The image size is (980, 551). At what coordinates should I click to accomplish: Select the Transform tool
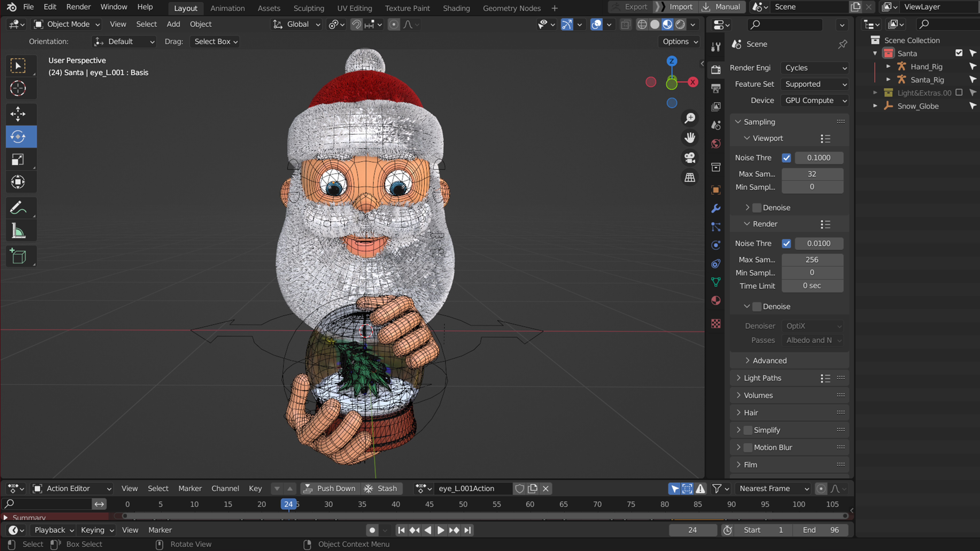click(18, 182)
